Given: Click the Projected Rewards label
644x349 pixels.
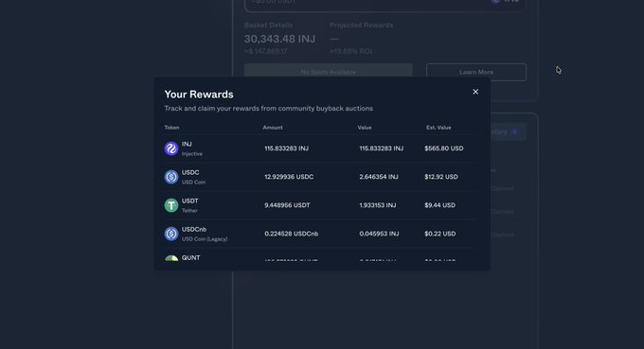Looking at the screenshot, I should point(361,25).
